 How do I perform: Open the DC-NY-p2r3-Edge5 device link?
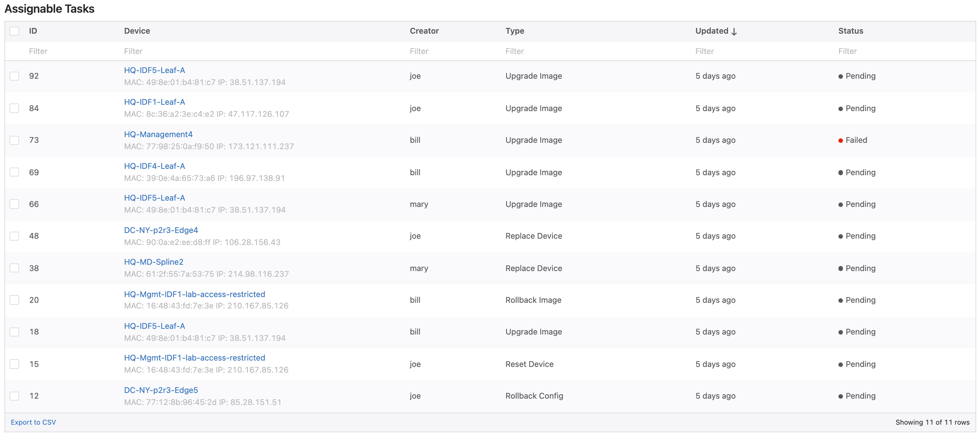(x=161, y=390)
